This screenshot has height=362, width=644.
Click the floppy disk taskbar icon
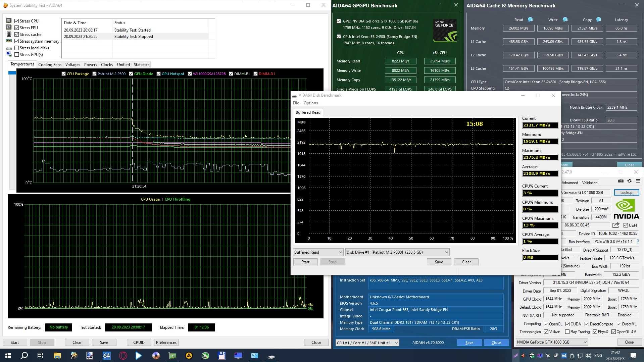(x=221, y=356)
